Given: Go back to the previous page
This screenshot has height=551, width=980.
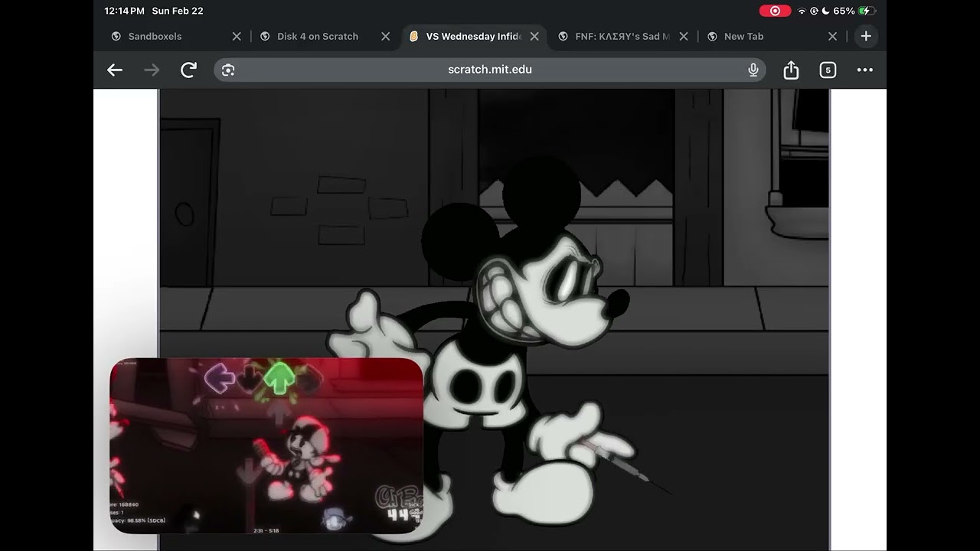Looking at the screenshot, I should pyautogui.click(x=115, y=70).
